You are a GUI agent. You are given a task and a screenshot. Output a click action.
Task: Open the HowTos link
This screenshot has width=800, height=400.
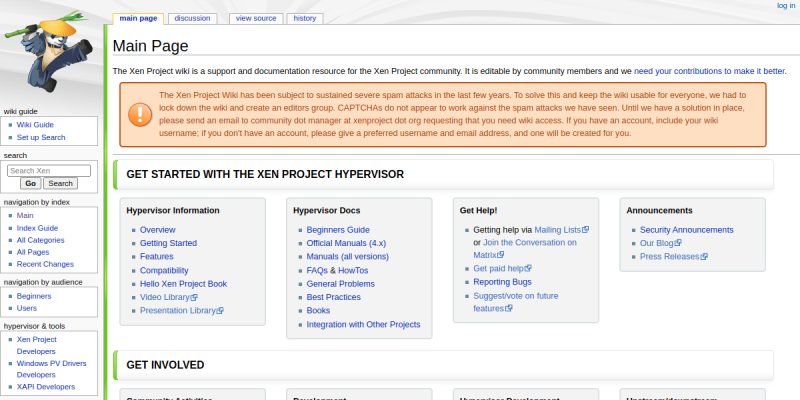tap(353, 270)
